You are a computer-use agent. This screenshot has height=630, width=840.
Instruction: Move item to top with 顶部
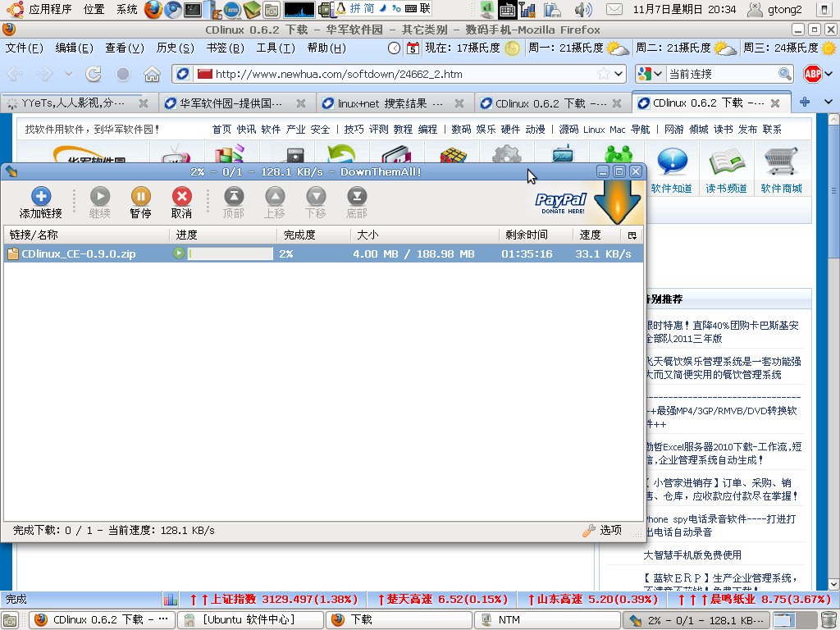234,203
